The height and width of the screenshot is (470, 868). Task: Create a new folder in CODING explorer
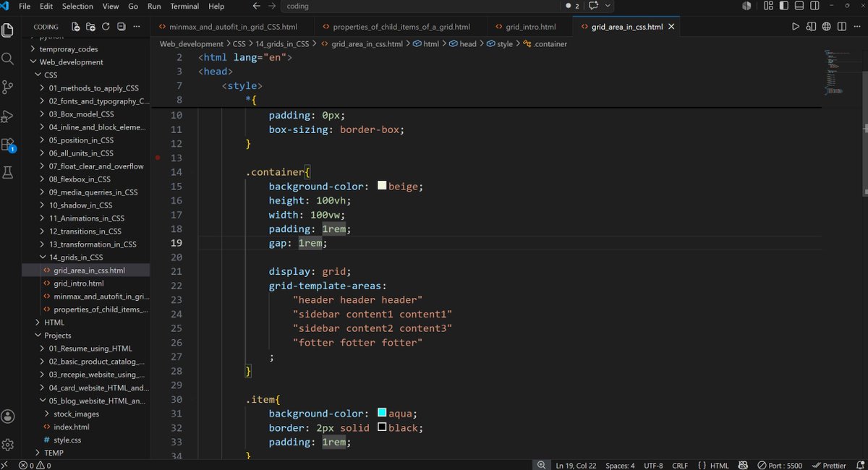[x=90, y=27]
